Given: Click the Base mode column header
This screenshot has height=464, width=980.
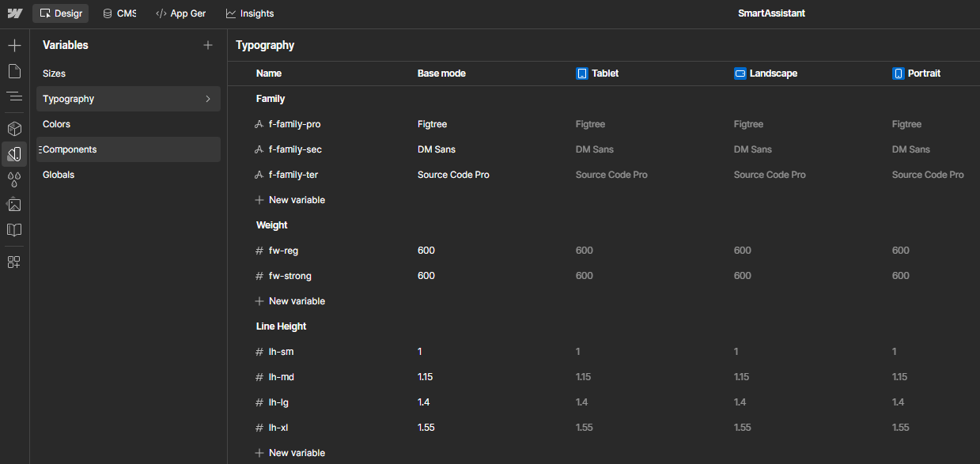Looking at the screenshot, I should [441, 74].
